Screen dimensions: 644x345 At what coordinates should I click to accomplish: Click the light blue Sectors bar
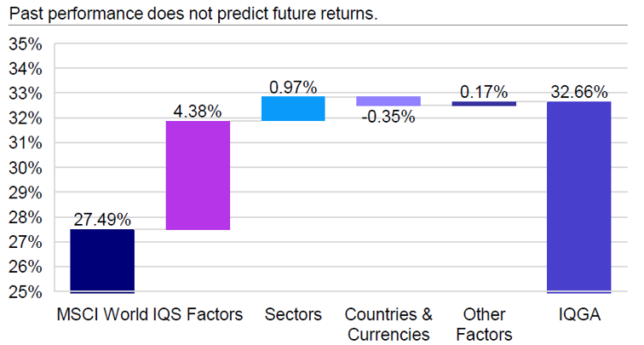293,108
